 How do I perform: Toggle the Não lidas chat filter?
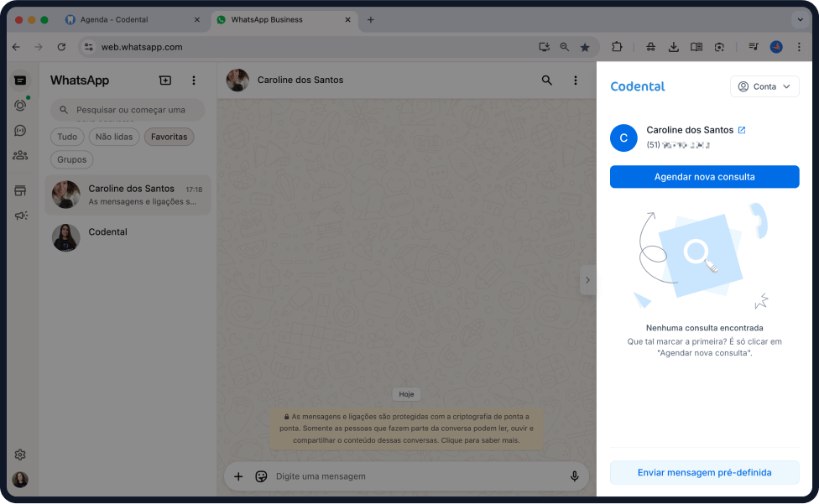[x=114, y=137]
